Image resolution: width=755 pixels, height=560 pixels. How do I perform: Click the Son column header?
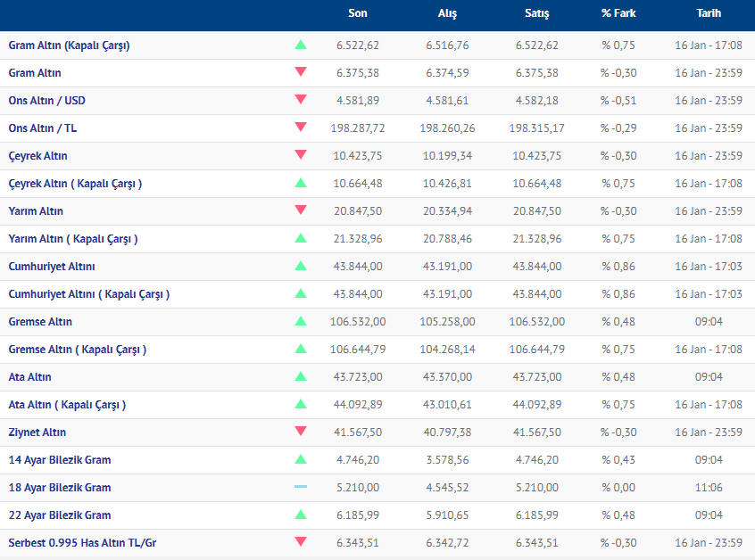pyautogui.click(x=358, y=13)
